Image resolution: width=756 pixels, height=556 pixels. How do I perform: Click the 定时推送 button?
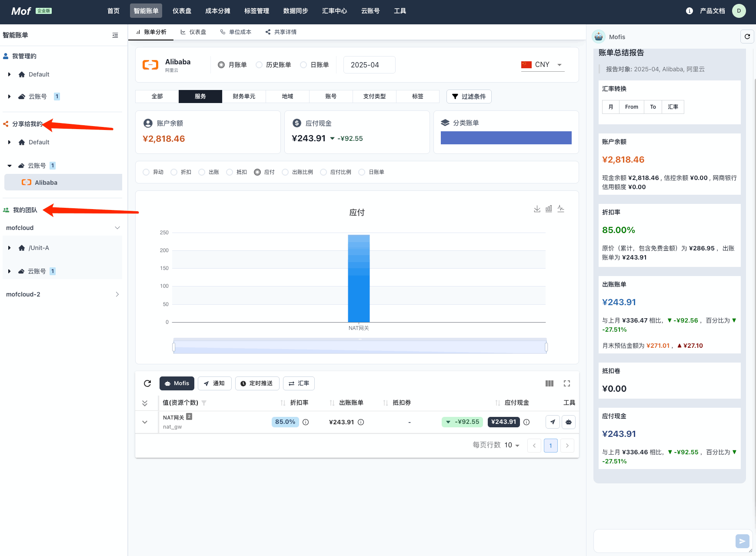point(257,383)
